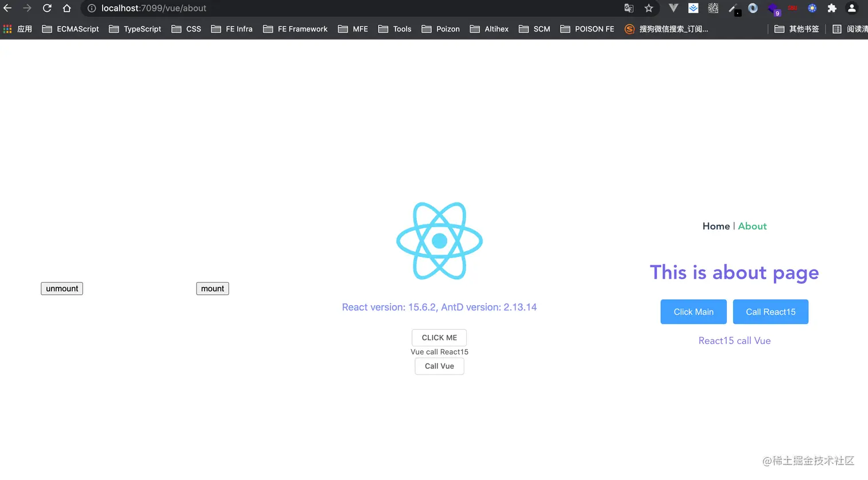The height and width of the screenshot is (480, 868).
Task: Open the Altihex bookmark folder
Action: [489, 29]
